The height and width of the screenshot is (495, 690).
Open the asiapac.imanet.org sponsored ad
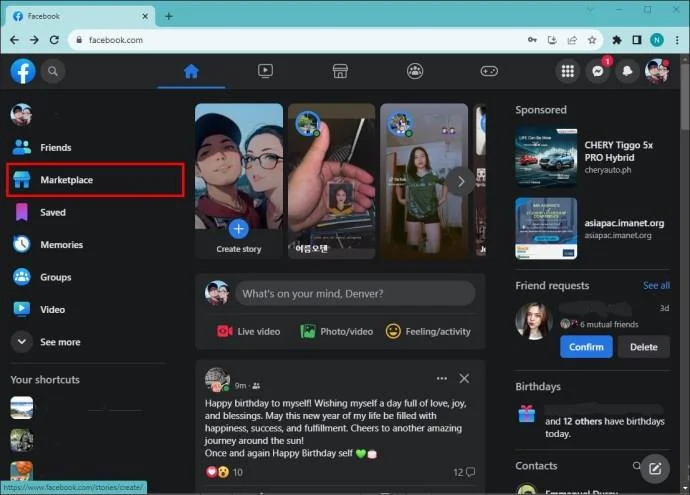click(592, 228)
